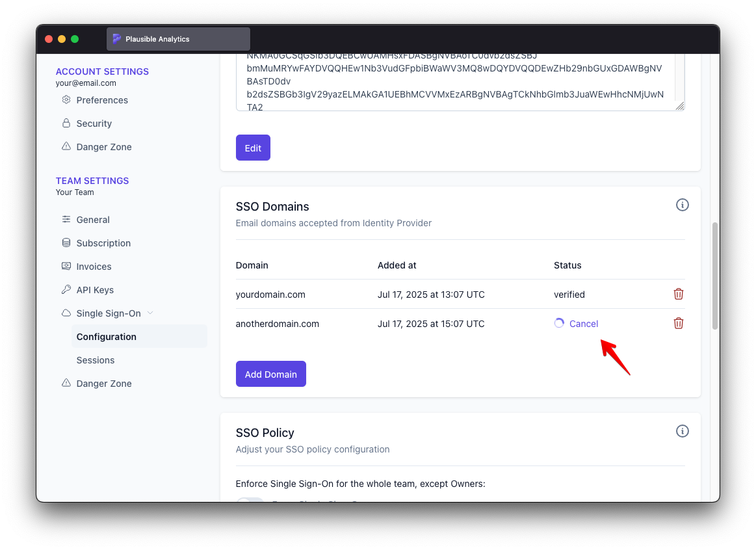
Task: Click the SSO Policy info icon
Action: pyautogui.click(x=682, y=431)
